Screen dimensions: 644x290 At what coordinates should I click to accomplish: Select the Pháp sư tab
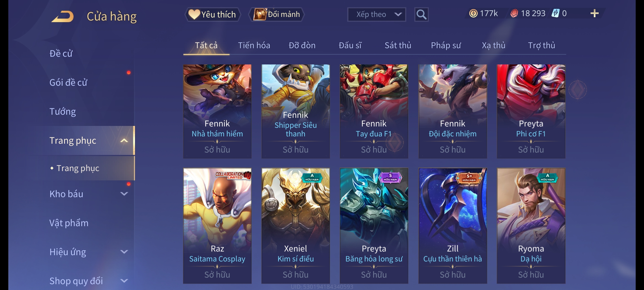pyautogui.click(x=446, y=45)
